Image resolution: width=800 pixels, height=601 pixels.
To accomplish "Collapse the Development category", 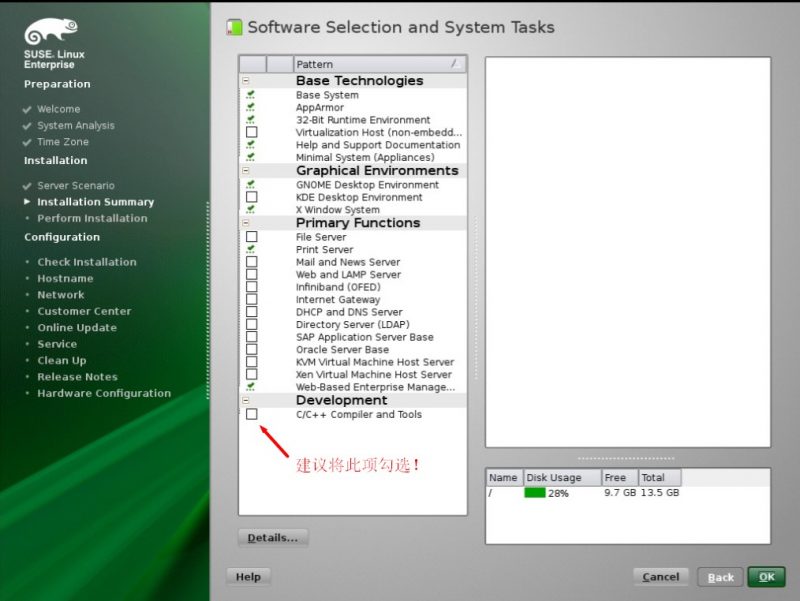I will [x=246, y=400].
